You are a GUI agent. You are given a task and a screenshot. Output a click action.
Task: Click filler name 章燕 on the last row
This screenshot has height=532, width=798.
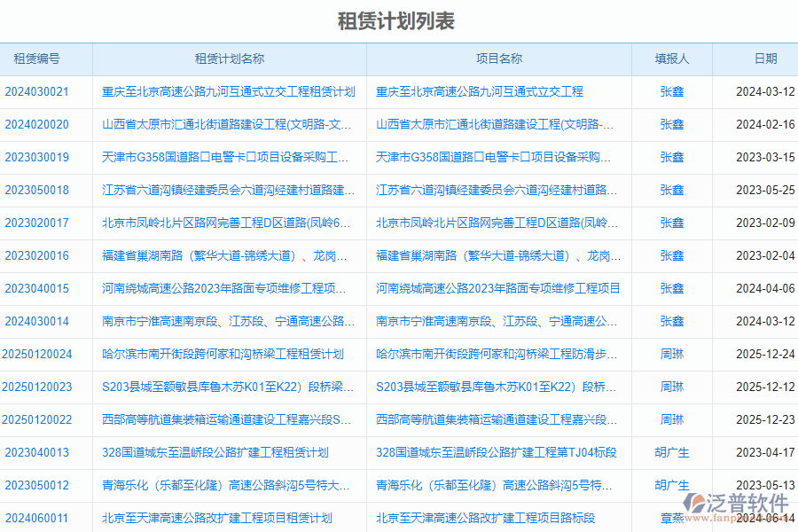pos(669,518)
